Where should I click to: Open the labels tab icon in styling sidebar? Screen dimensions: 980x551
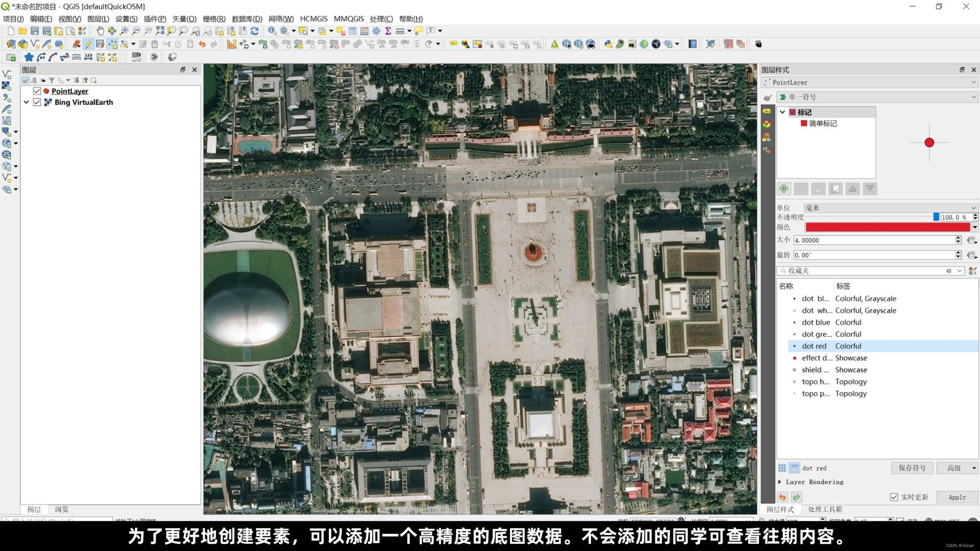(766, 111)
